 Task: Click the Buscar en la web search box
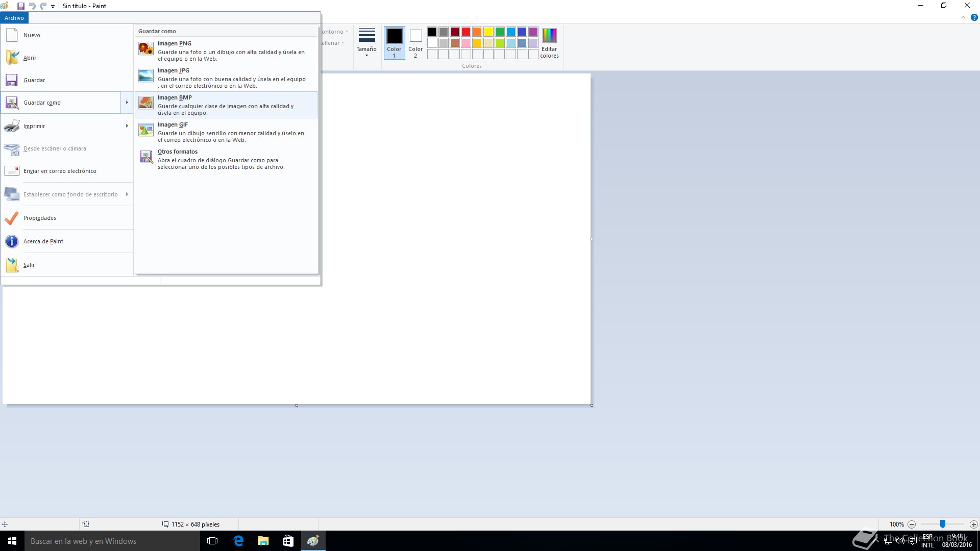click(112, 541)
